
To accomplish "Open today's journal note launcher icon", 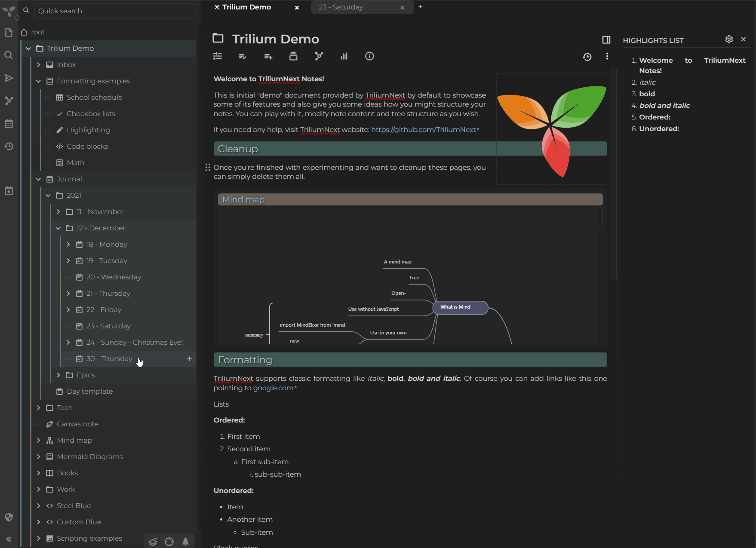I will 9,191.
